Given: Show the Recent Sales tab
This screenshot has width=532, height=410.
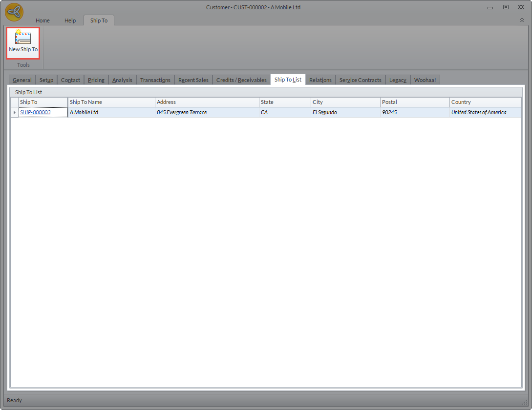Looking at the screenshot, I should (x=193, y=80).
